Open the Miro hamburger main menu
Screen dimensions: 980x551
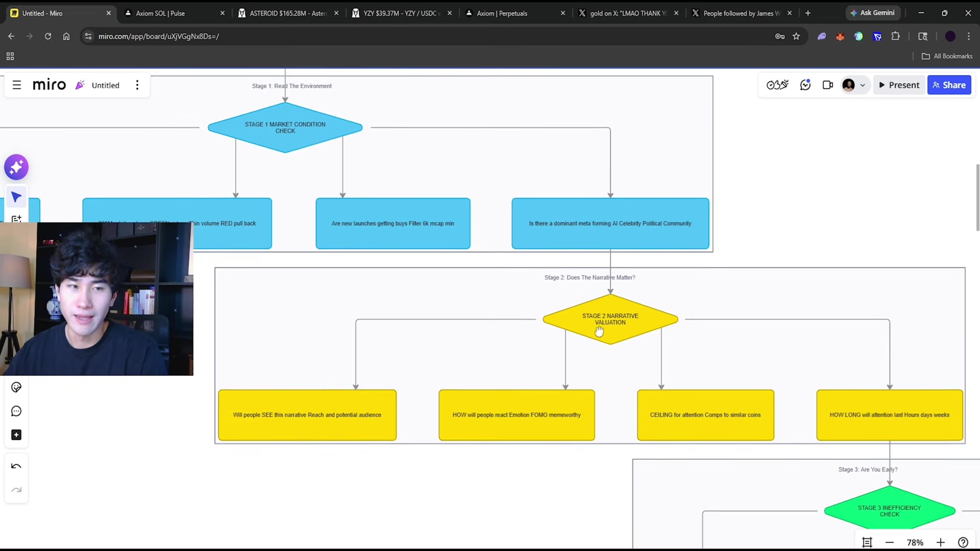click(x=17, y=85)
